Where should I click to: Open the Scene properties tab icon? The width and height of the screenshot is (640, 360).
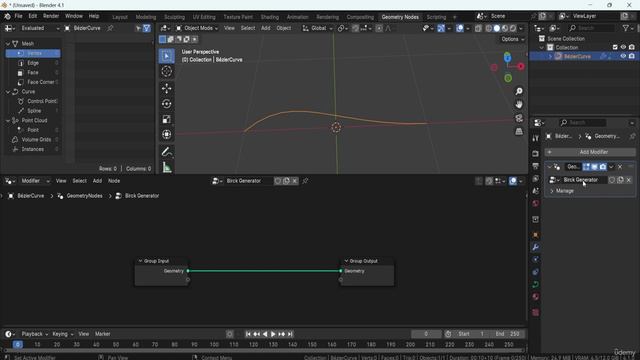click(536, 191)
